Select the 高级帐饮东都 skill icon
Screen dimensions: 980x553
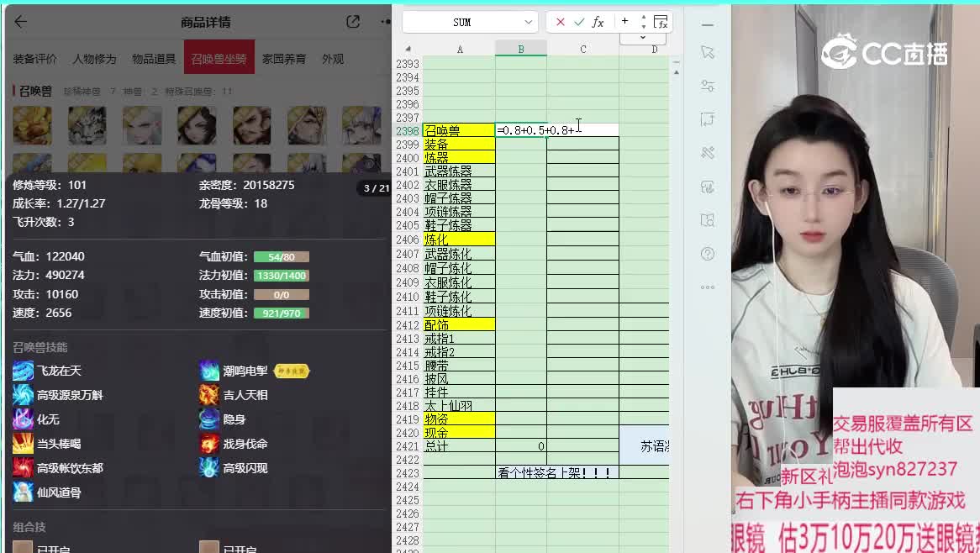(x=24, y=468)
